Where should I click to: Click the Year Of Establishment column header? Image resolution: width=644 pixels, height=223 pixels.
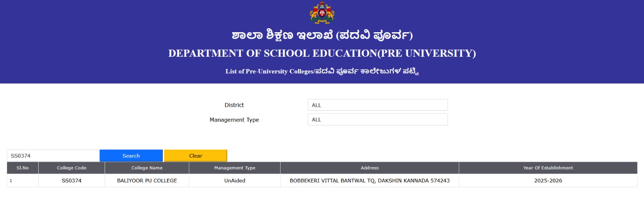[x=548, y=168]
